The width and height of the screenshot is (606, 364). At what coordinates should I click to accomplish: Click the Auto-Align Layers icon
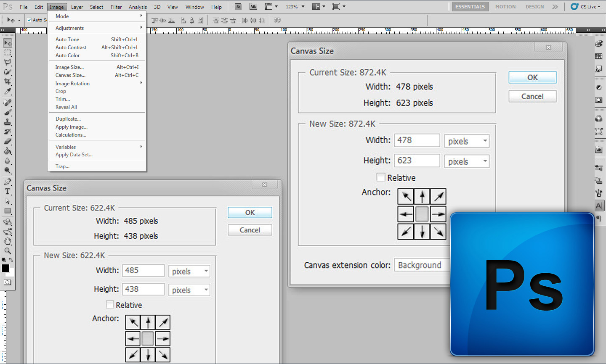pos(277,20)
